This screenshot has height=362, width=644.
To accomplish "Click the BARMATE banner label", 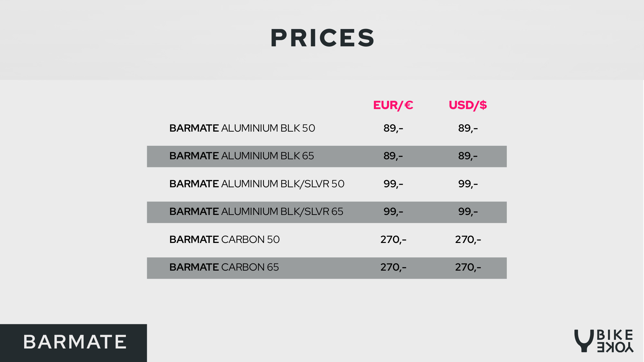I will [x=75, y=342].
